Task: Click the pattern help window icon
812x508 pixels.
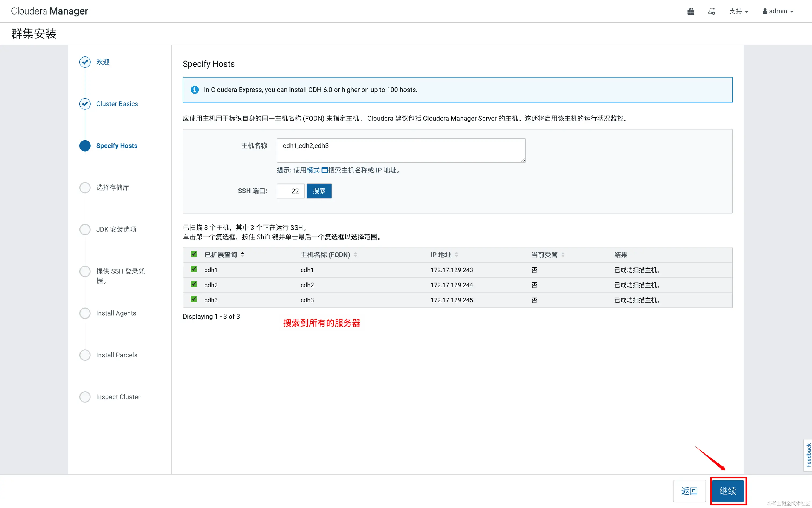Action: [x=324, y=170]
